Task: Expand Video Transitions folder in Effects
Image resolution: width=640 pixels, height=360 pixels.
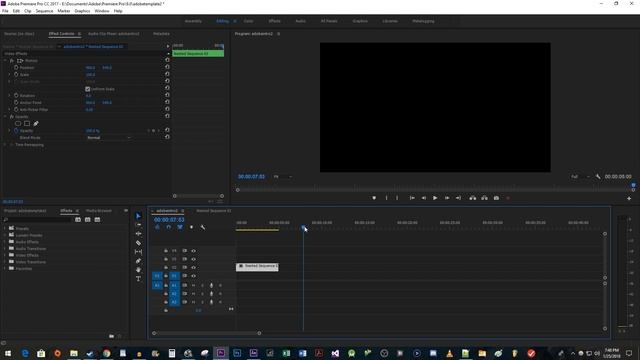Action: [5, 262]
